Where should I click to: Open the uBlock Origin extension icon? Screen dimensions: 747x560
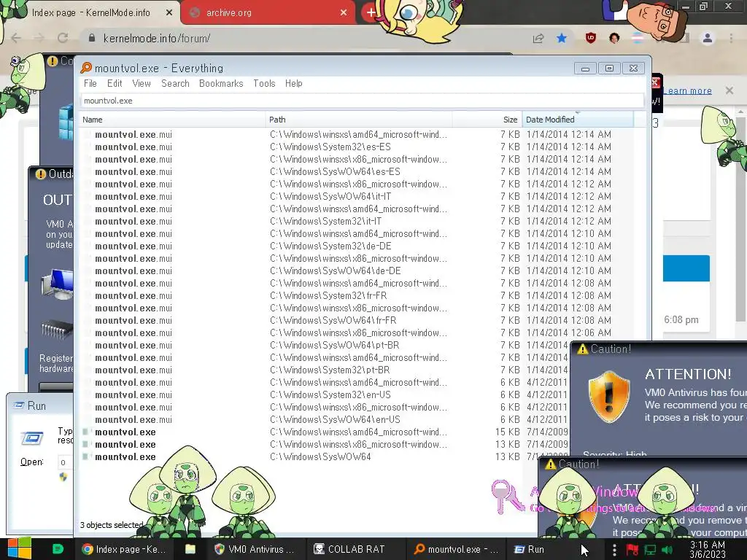click(x=591, y=38)
